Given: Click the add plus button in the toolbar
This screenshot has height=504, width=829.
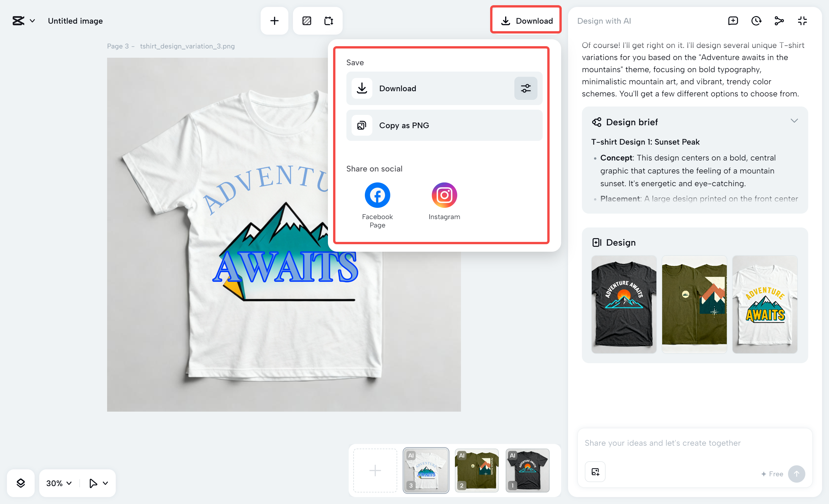Looking at the screenshot, I should tap(274, 21).
